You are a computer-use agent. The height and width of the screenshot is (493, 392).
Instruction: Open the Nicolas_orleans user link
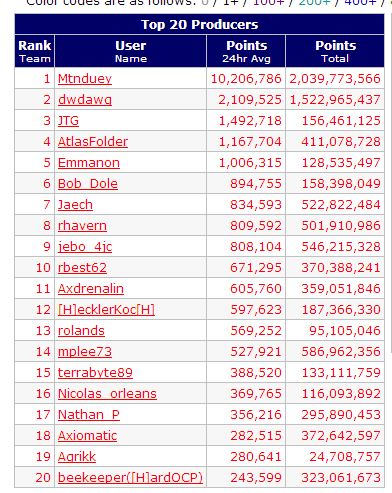107,394
